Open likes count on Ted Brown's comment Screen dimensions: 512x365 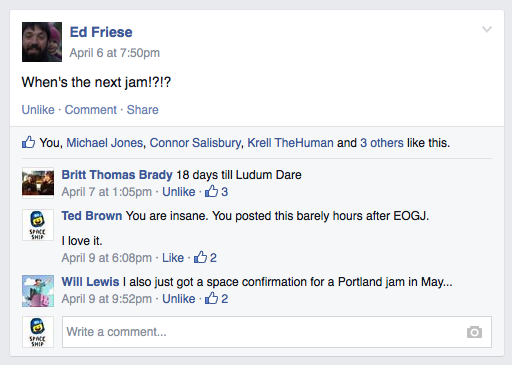click(205, 257)
